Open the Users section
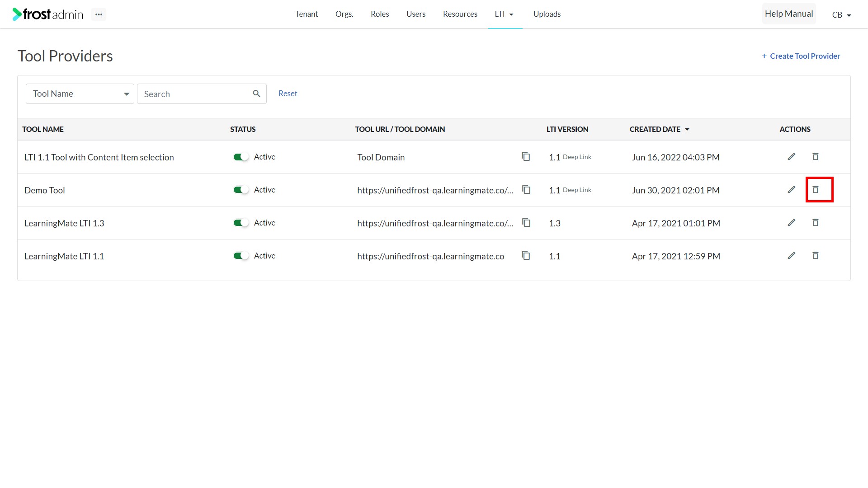The height and width of the screenshot is (488, 868). pyautogui.click(x=415, y=14)
